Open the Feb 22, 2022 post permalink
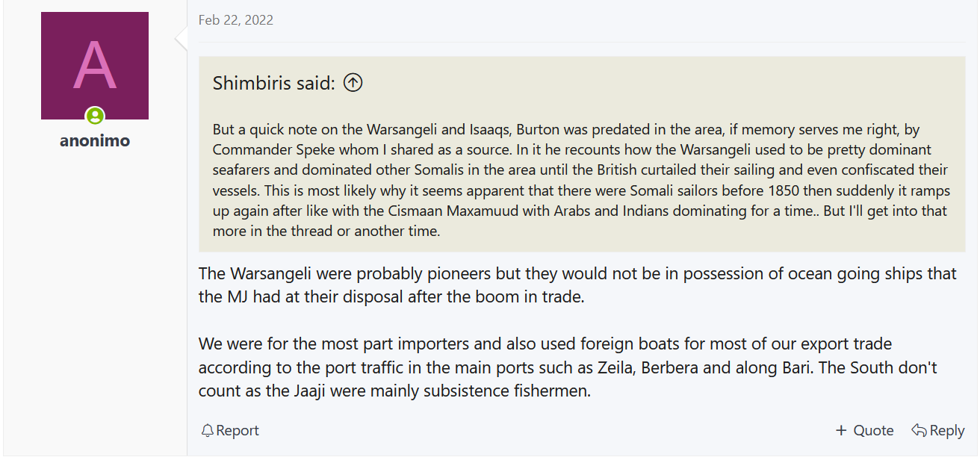 tap(235, 20)
